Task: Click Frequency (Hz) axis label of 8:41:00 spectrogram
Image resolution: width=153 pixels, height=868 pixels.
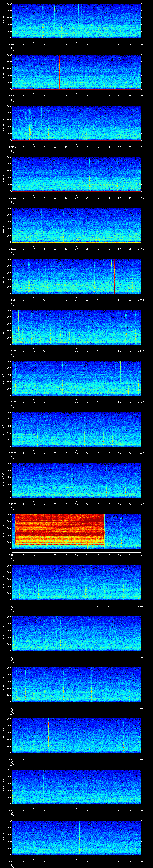Action: (3, 531)
